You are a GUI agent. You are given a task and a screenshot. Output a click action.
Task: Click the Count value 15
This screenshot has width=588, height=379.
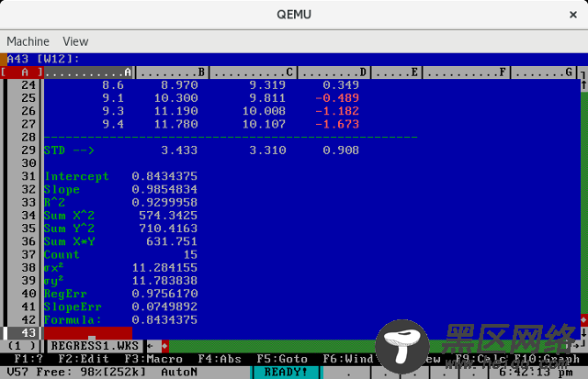pyautogui.click(x=190, y=255)
